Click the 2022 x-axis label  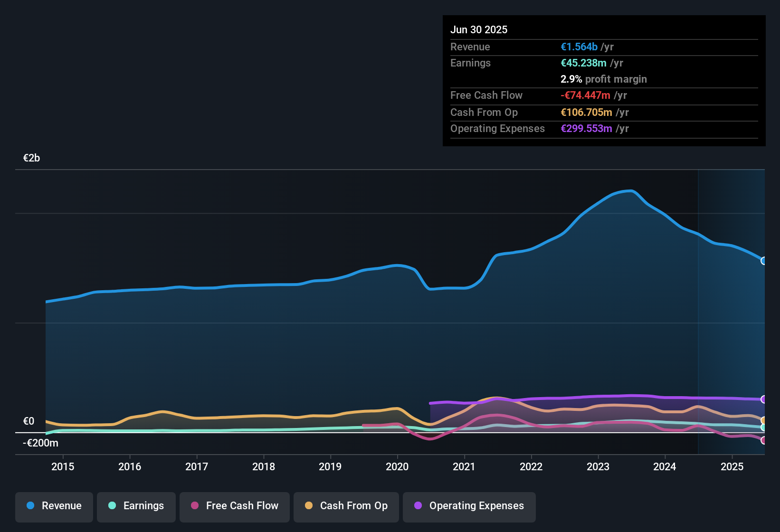click(531, 466)
